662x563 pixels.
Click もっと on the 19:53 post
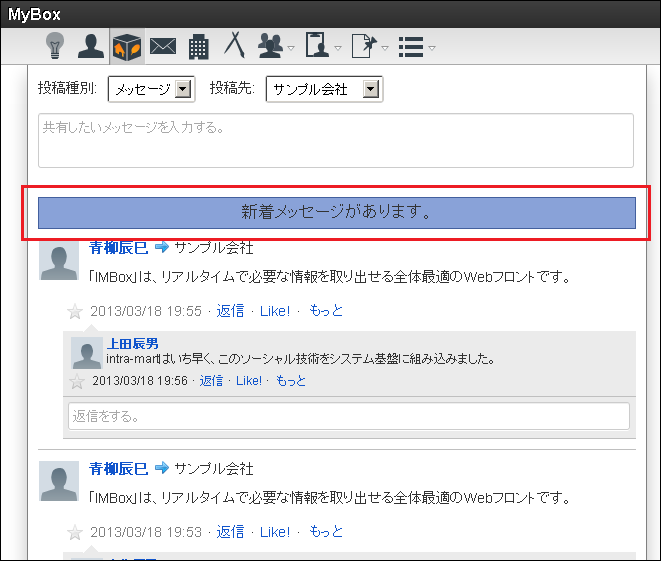pyautogui.click(x=326, y=532)
